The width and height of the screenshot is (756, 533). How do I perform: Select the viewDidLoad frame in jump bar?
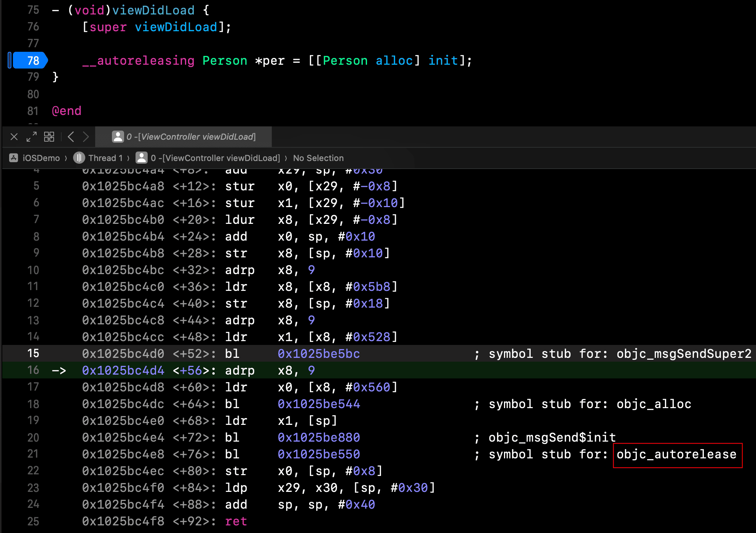(x=215, y=158)
